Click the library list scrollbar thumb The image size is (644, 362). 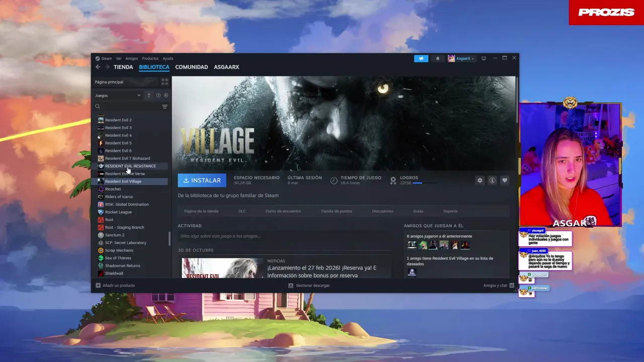[x=170, y=238]
